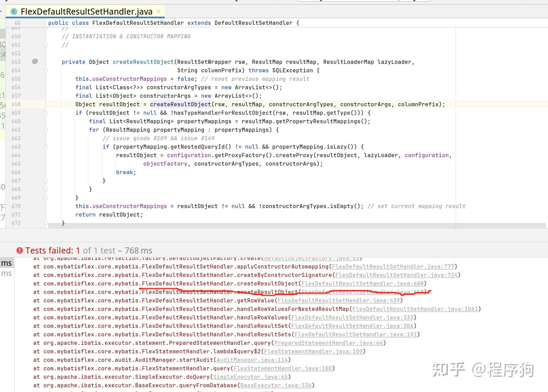Open AuditManager.java:114 stack trace link
Viewport: 548px width, 392px height.
pyautogui.click(x=252, y=360)
